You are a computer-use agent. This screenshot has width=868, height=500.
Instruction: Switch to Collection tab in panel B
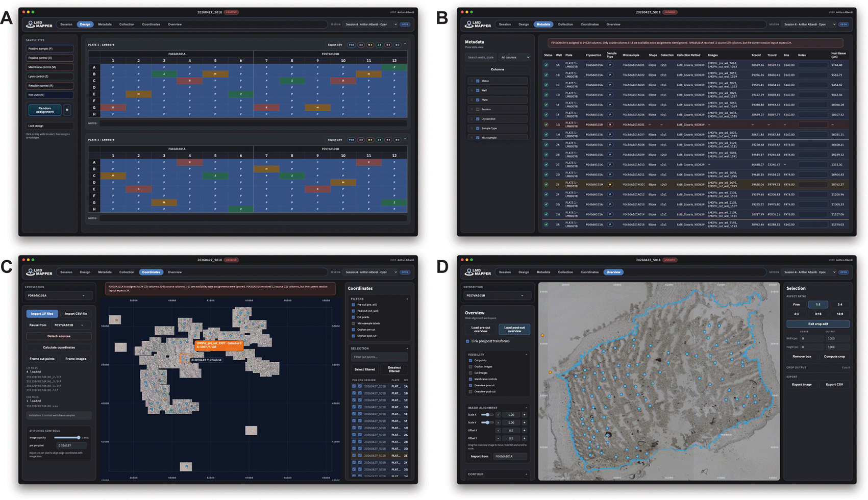[x=565, y=24]
